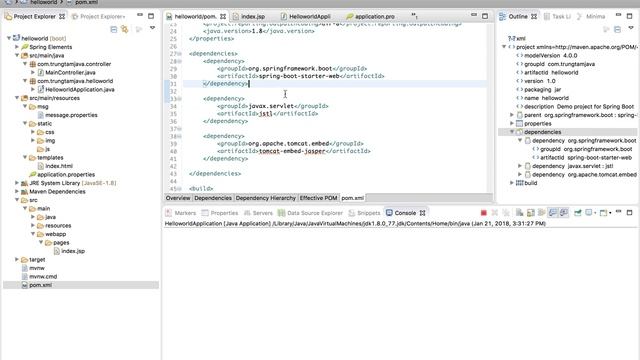Toggle show console on standard output change
Viewport: 640px width, 360px height.
[553, 213]
